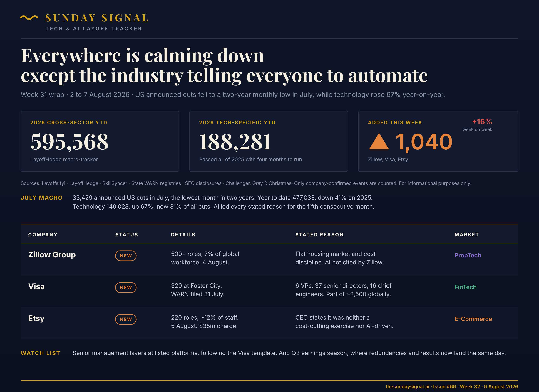
Task: Click the red +16% change indicator
Action: point(482,121)
